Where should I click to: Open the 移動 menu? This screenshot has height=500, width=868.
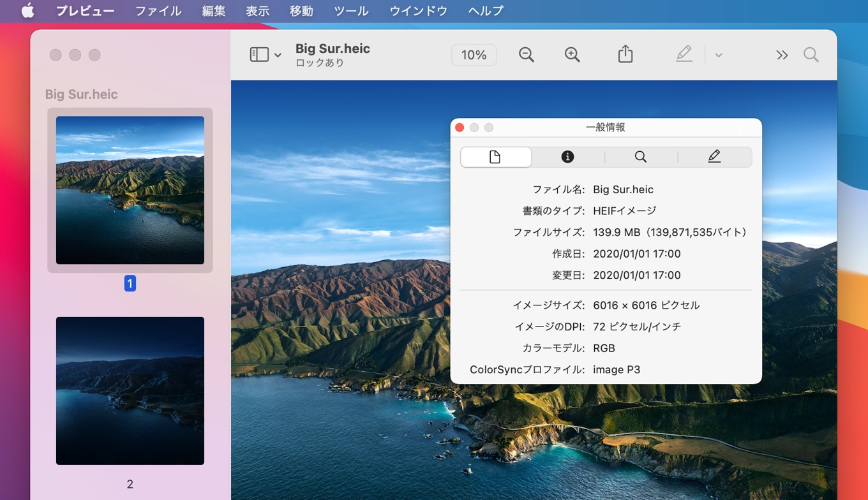click(301, 11)
